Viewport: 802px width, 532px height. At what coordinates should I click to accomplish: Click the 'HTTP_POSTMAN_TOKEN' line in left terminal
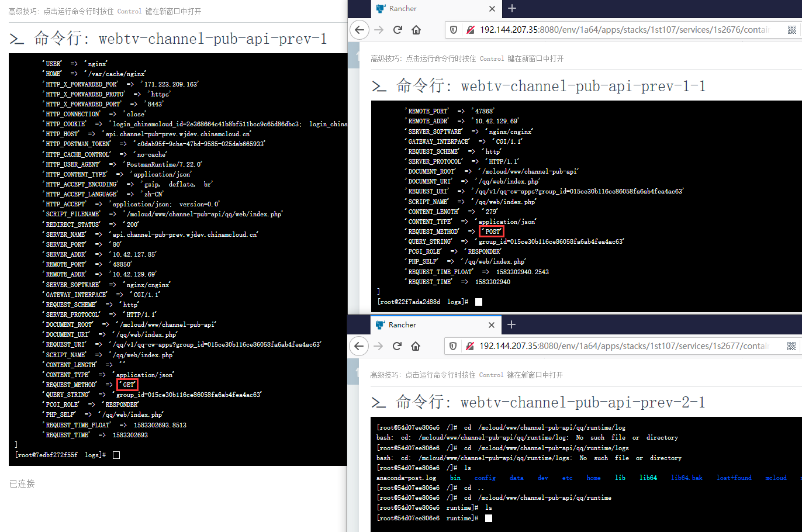click(x=155, y=144)
